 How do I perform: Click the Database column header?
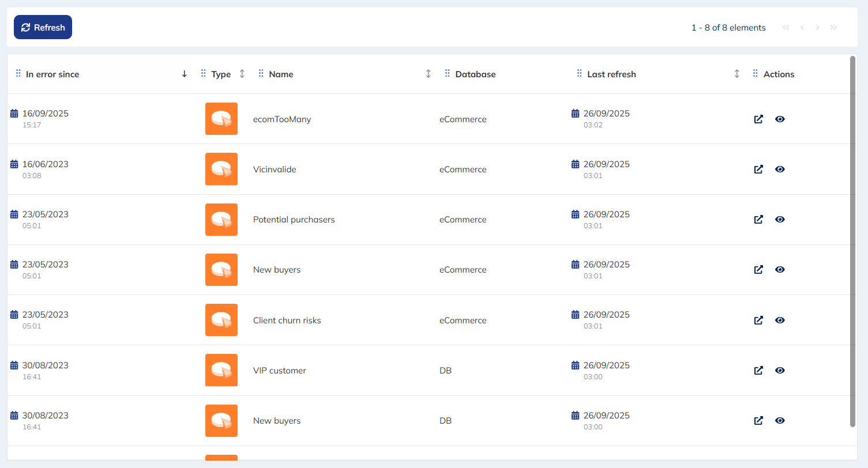pos(475,74)
